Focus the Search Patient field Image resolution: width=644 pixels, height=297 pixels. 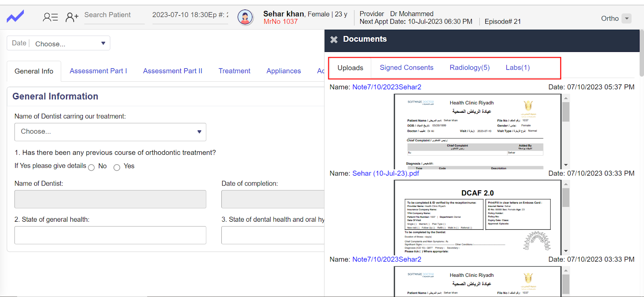(x=114, y=15)
